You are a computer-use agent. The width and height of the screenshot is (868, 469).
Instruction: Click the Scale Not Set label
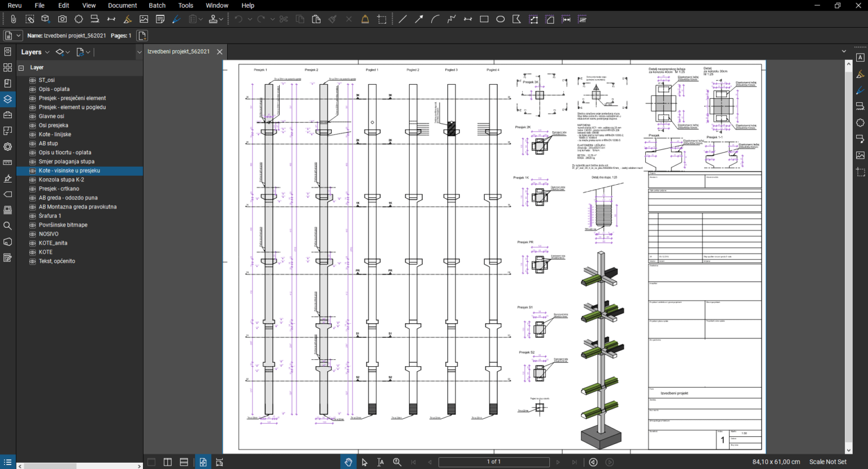coord(827,462)
